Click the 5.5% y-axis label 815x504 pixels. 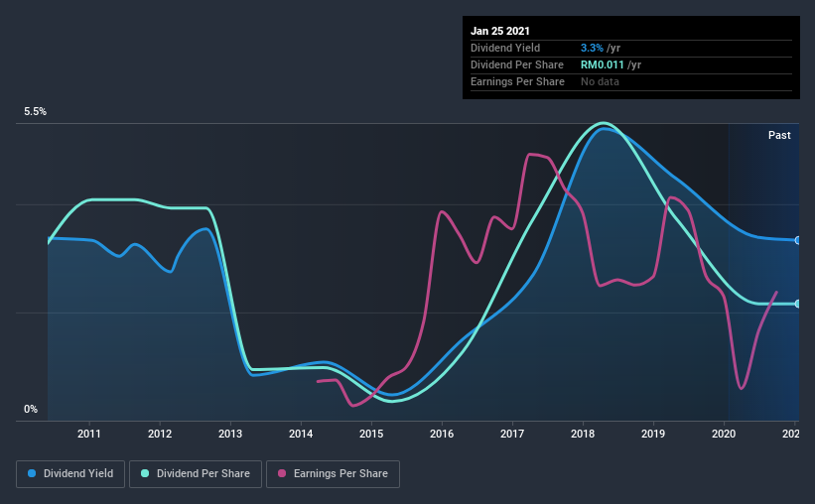36,112
